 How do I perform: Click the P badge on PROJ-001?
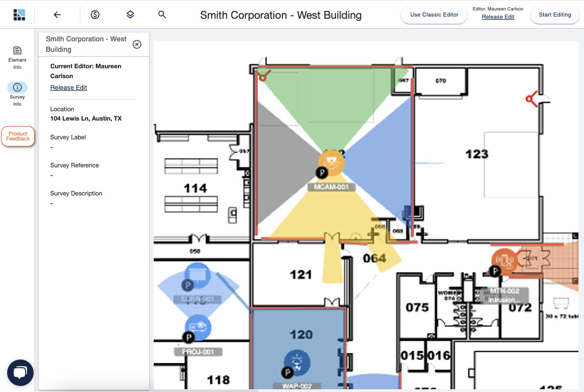188,337
